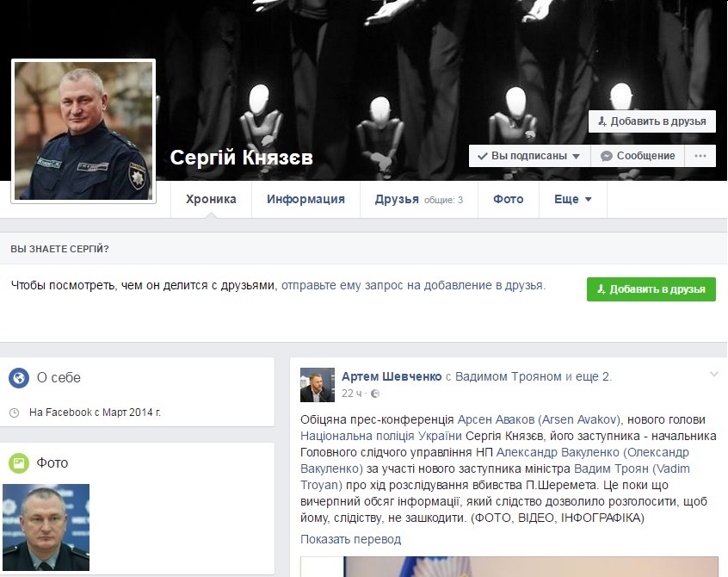Click Показать перевод link
Screen dimensions: 728x577
click(350, 539)
